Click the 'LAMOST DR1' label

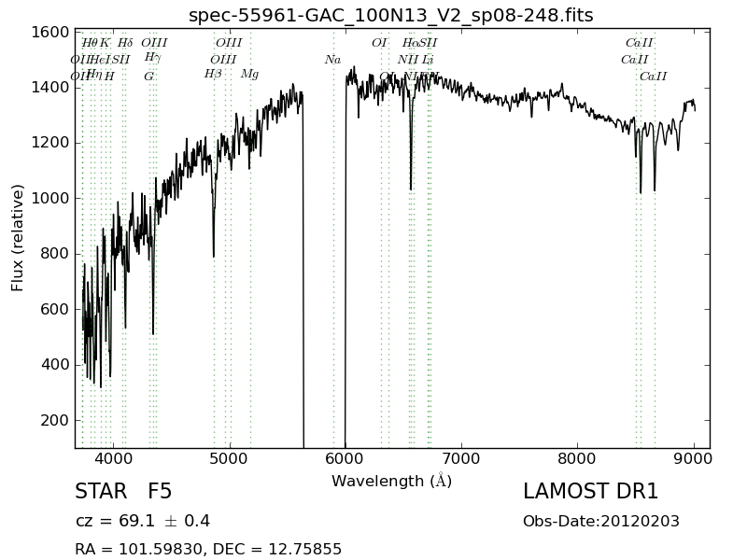590,492
